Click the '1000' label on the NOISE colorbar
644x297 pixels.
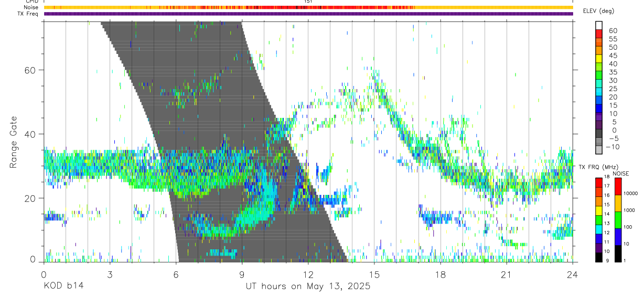click(629, 210)
